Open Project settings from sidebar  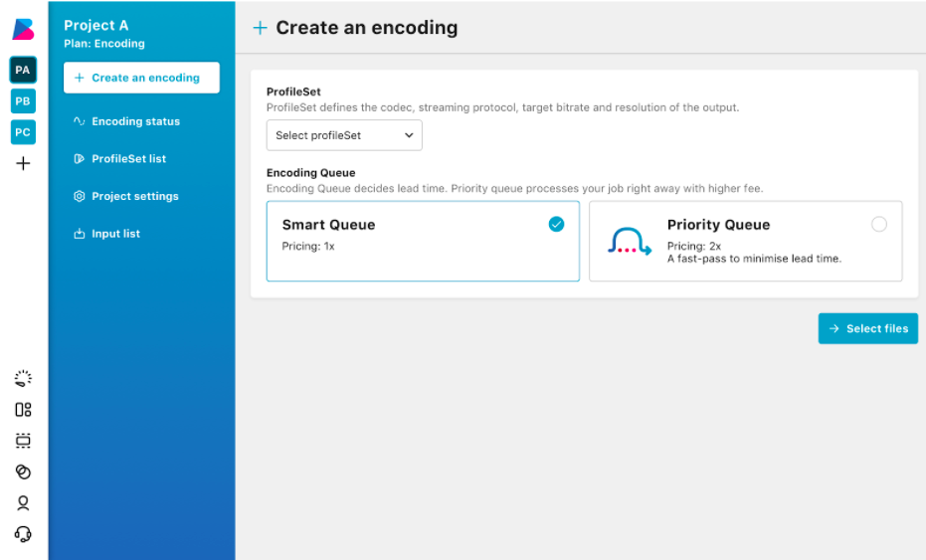point(134,196)
